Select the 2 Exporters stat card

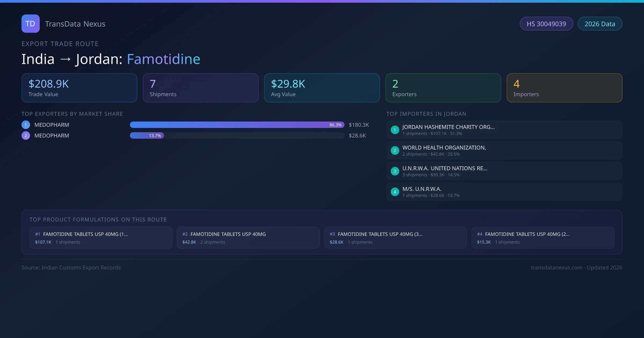pyautogui.click(x=443, y=88)
